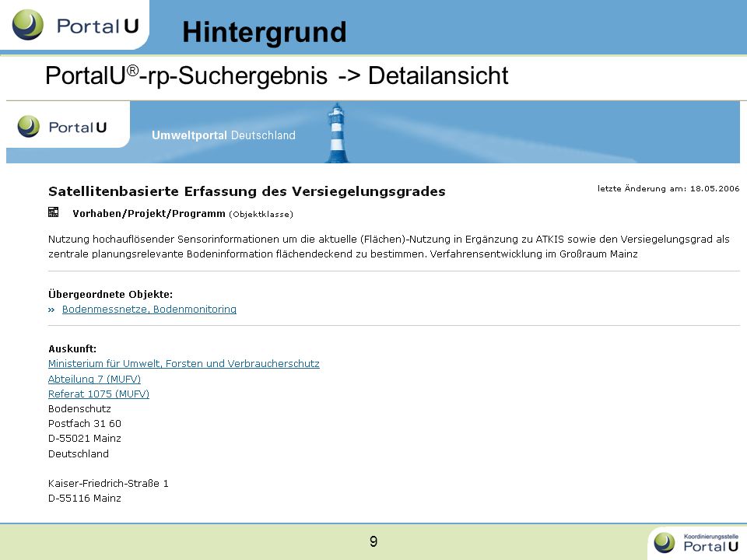Screen dimensions: 747x560
Task: Click the slide page number 9
Action: [x=373, y=541]
